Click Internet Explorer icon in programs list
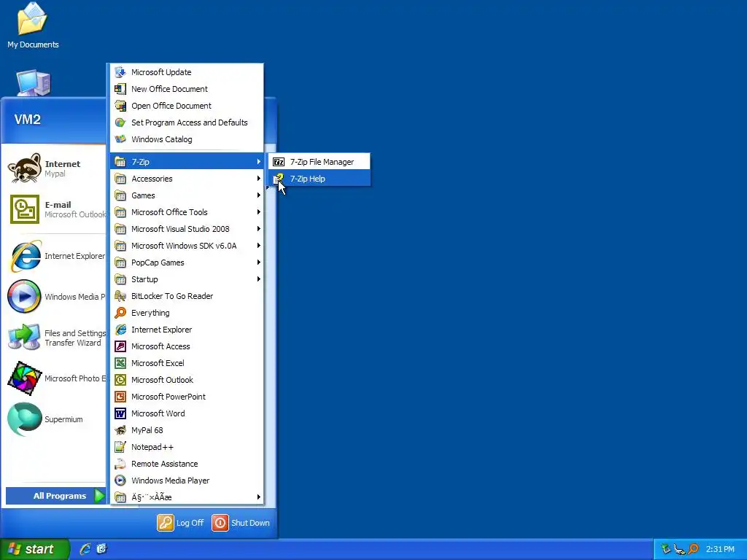 [x=120, y=330]
